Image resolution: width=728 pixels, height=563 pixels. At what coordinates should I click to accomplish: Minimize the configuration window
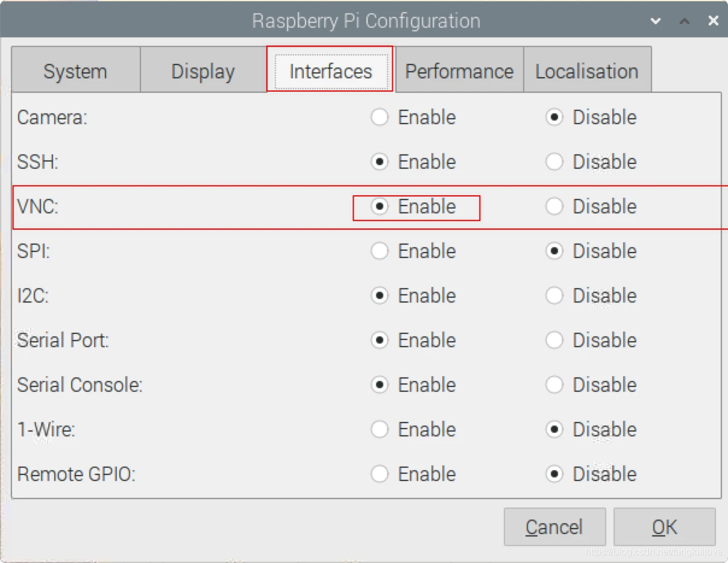coord(656,21)
